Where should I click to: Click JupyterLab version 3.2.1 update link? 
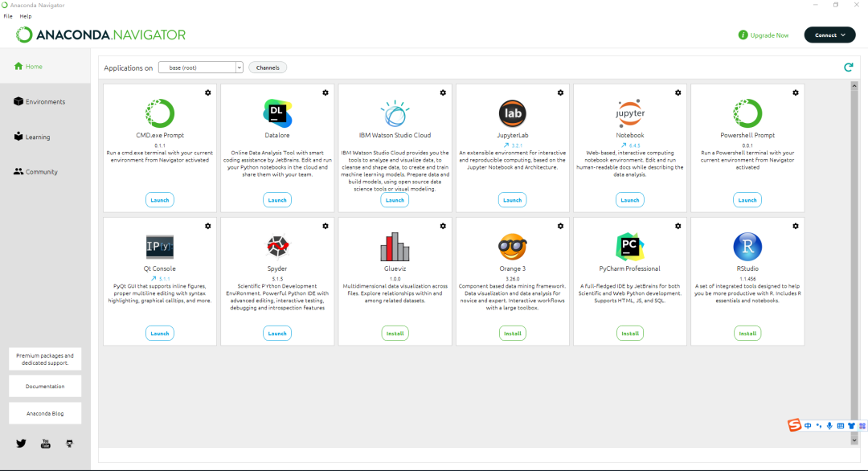click(x=513, y=145)
